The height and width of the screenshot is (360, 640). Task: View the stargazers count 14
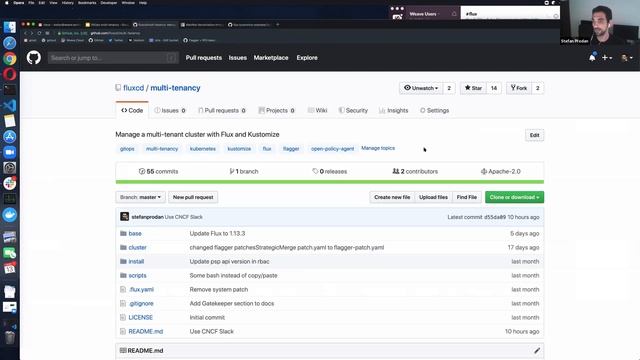494,88
